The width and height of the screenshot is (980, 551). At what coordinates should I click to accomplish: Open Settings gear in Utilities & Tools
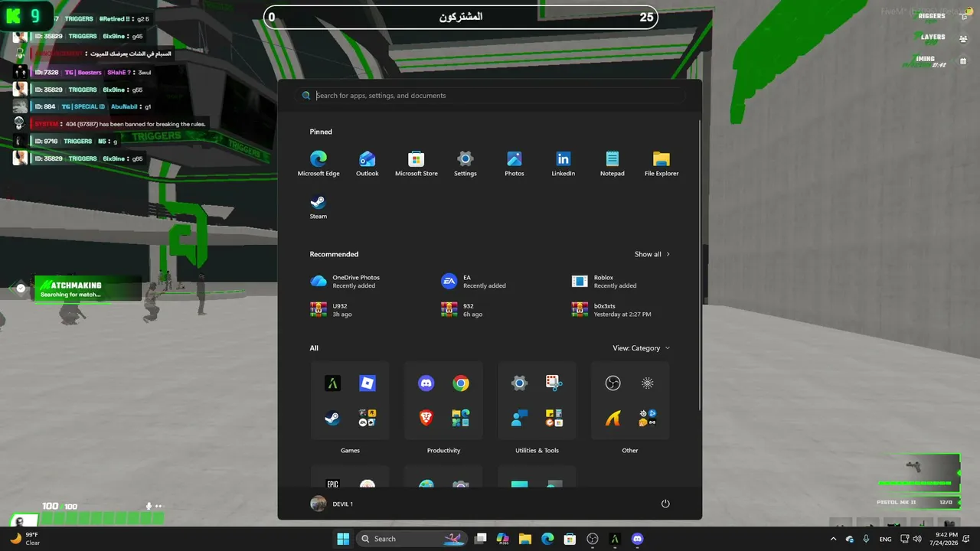(x=520, y=383)
